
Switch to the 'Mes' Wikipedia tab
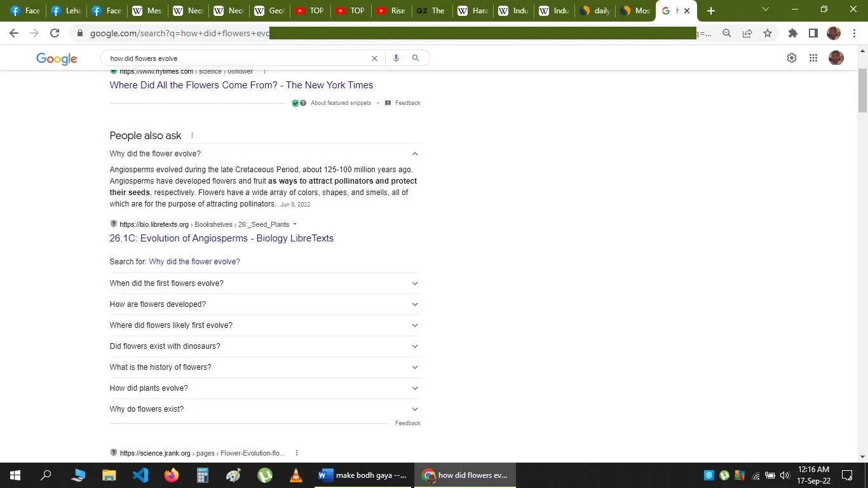pos(147,11)
